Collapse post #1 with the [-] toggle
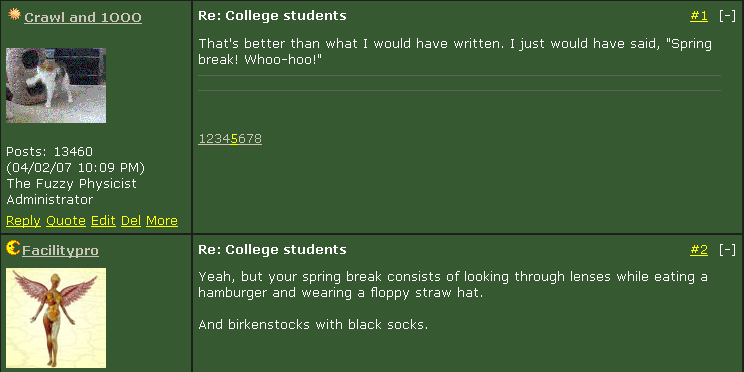 727,16
